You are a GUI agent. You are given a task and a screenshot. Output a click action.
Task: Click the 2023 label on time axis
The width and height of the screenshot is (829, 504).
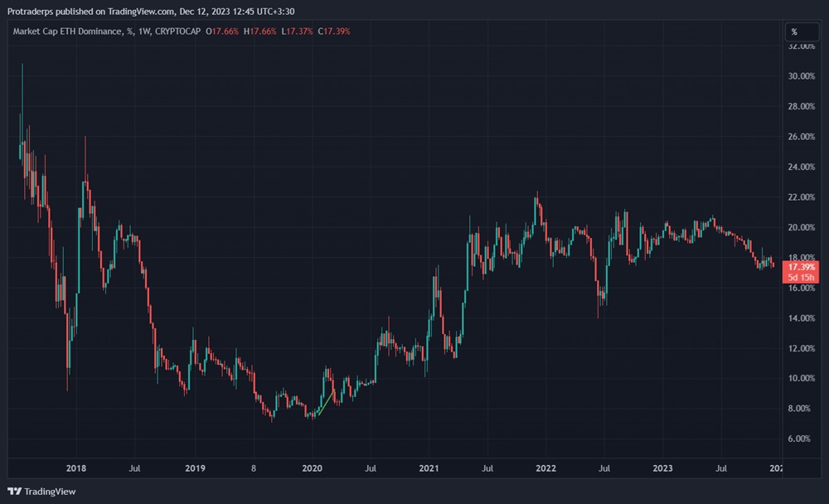(x=664, y=468)
